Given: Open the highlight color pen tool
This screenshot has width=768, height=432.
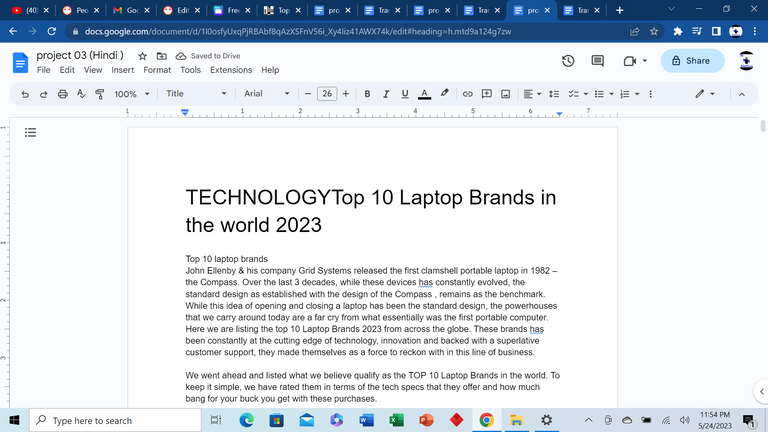Looking at the screenshot, I should click(x=445, y=94).
